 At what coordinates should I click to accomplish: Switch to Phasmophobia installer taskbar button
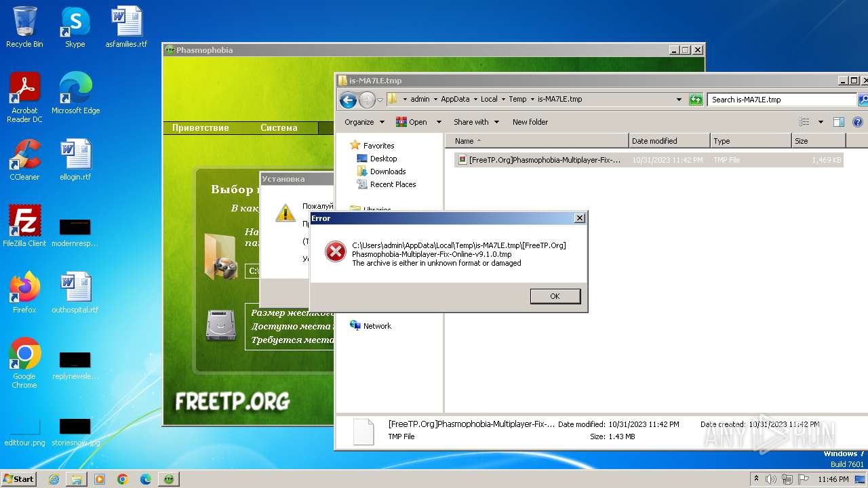pos(169,479)
